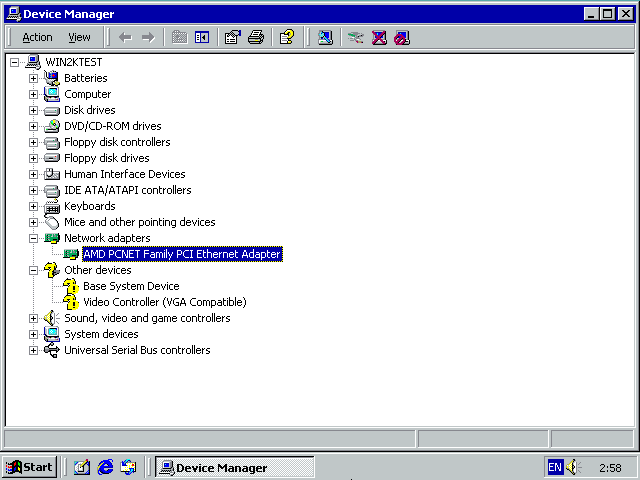Click the Device Manager taskbar button

(235, 467)
